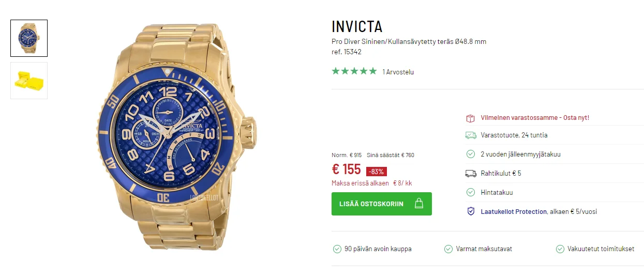The height and width of the screenshot is (278, 644).
Task: Click the black freight truck icon
Action: click(x=471, y=173)
